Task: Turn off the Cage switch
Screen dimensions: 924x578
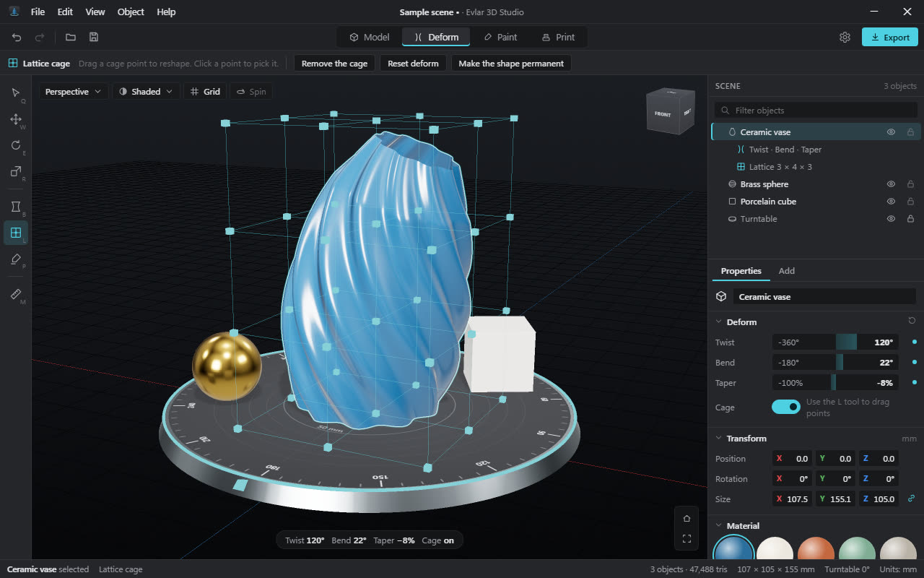Action: click(786, 407)
